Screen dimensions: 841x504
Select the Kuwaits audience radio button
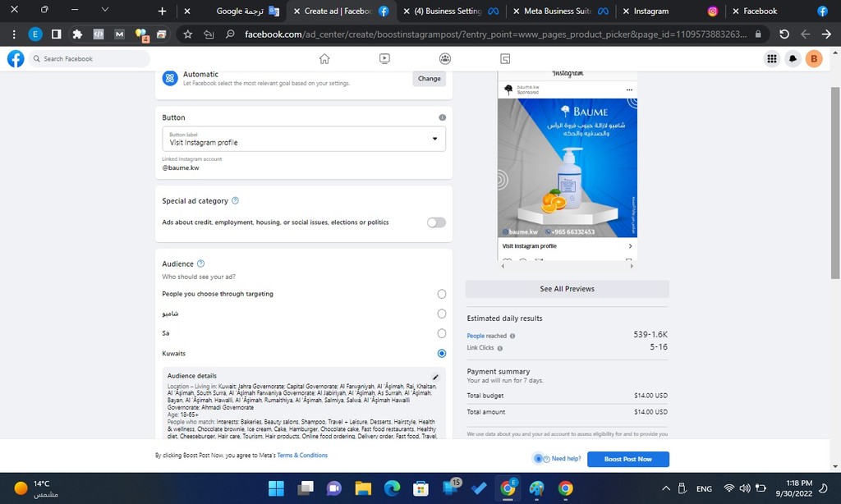pos(441,353)
